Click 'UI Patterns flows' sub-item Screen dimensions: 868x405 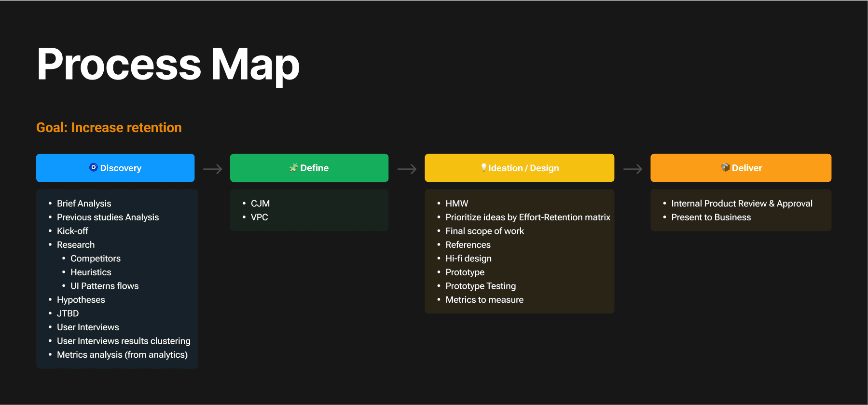coord(104,286)
